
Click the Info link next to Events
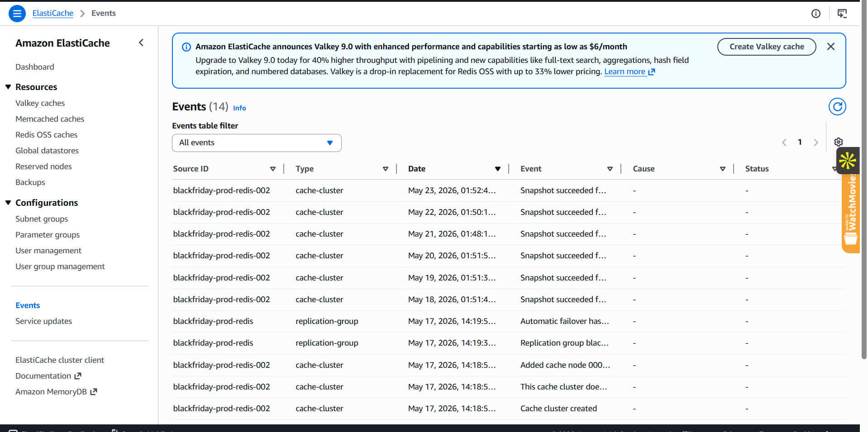pyautogui.click(x=239, y=108)
